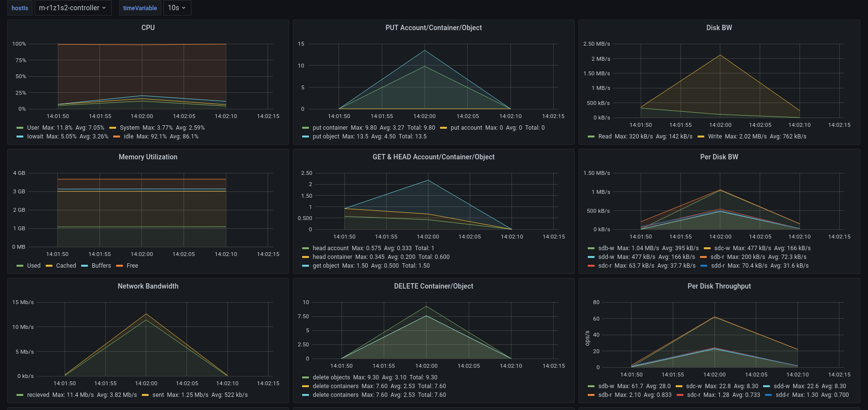Image resolution: width=868 pixels, height=410 pixels.
Task: Open the Network Bandwidth panel title menu
Action: coord(148,286)
